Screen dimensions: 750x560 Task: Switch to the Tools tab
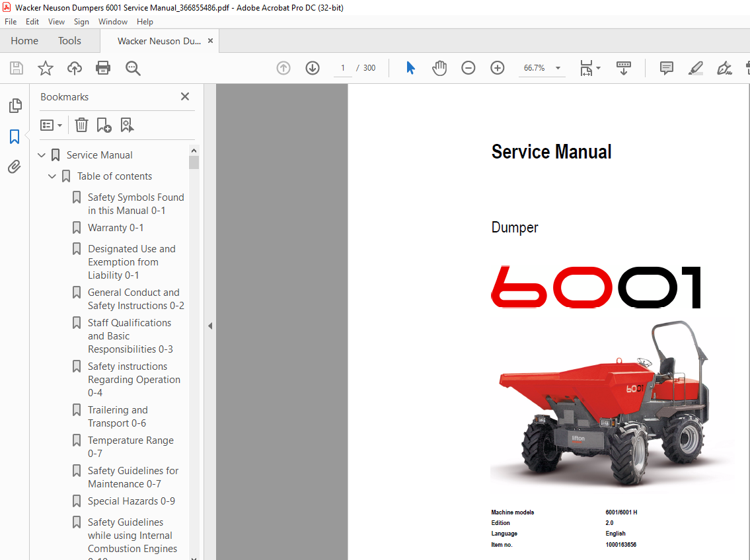pyautogui.click(x=70, y=41)
